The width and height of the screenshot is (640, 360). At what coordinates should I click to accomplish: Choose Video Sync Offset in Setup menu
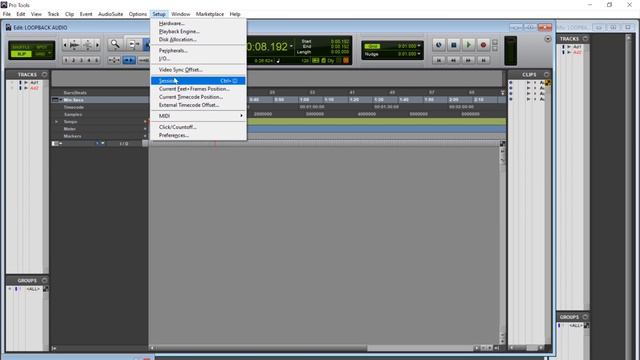point(198,70)
